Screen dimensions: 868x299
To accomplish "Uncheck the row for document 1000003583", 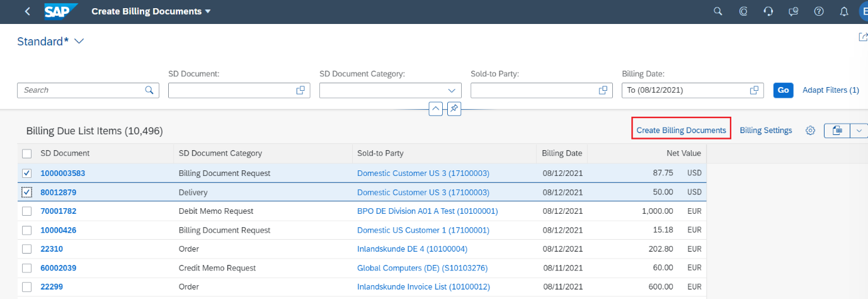I will pyautogui.click(x=27, y=173).
